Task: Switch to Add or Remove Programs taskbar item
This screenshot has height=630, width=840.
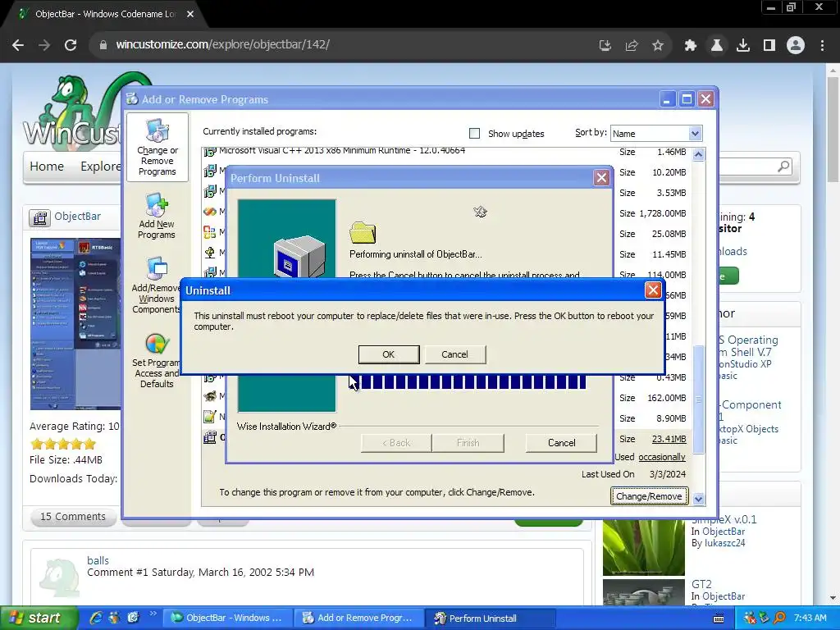Action: tap(358, 619)
